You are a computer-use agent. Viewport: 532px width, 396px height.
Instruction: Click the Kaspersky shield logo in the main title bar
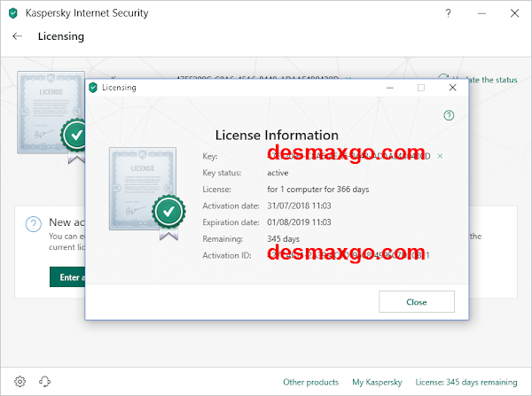(13, 13)
